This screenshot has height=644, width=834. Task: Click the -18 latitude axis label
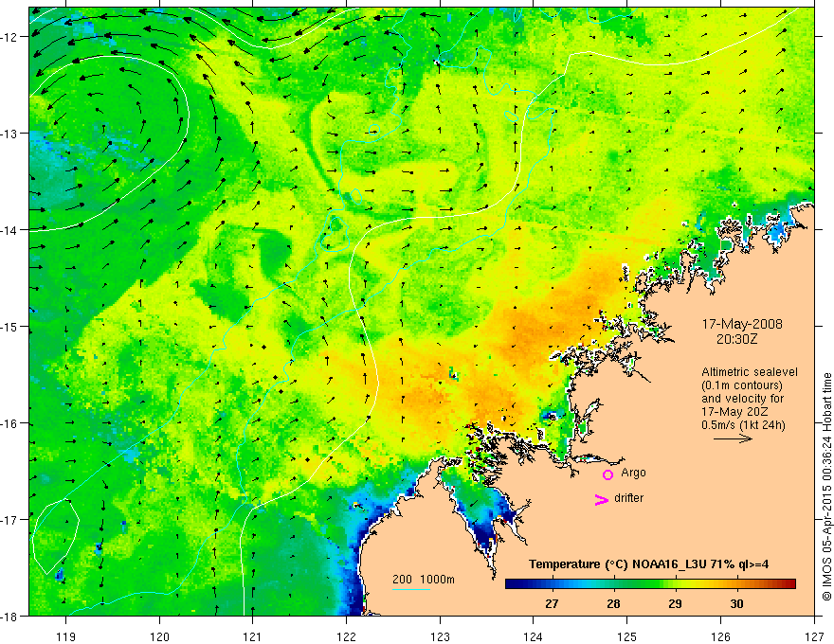(x=11, y=617)
